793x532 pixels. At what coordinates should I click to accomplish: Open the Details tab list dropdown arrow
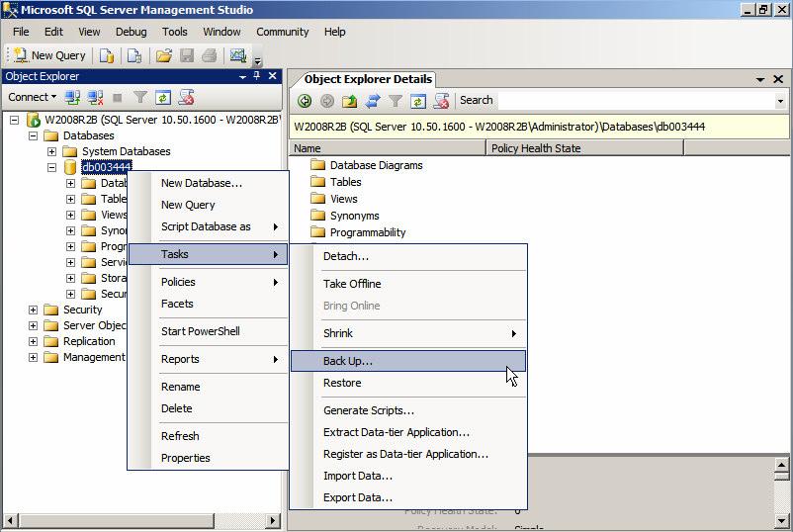click(760, 79)
